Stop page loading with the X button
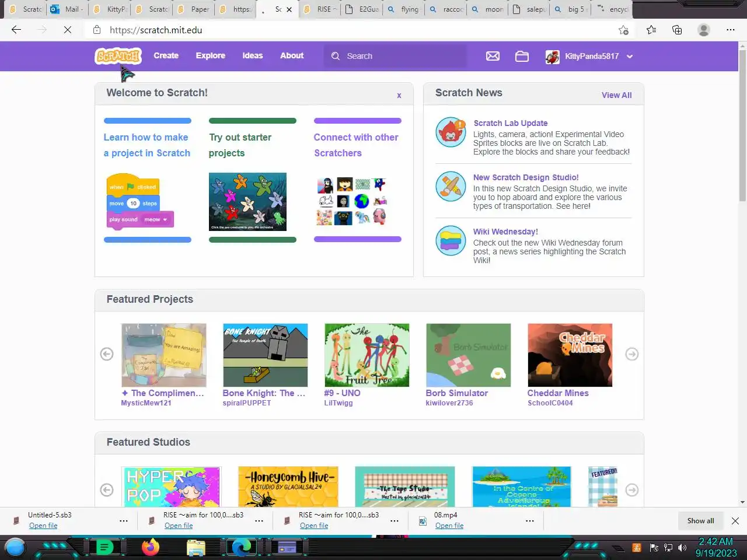Screen dimensions: 747x560 [68, 30]
